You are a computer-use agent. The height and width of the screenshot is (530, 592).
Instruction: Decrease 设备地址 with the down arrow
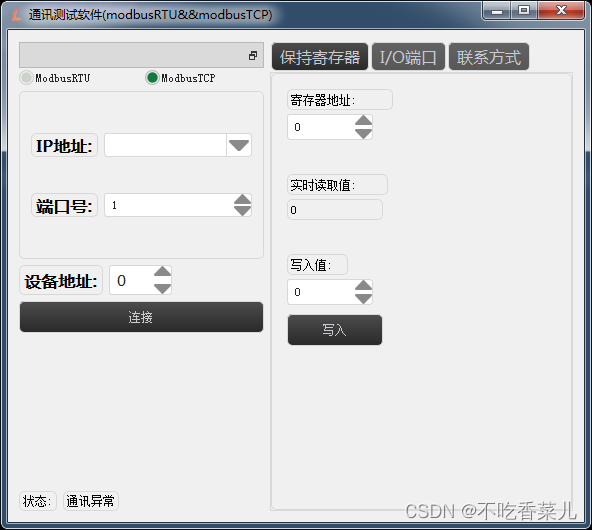tap(163, 288)
